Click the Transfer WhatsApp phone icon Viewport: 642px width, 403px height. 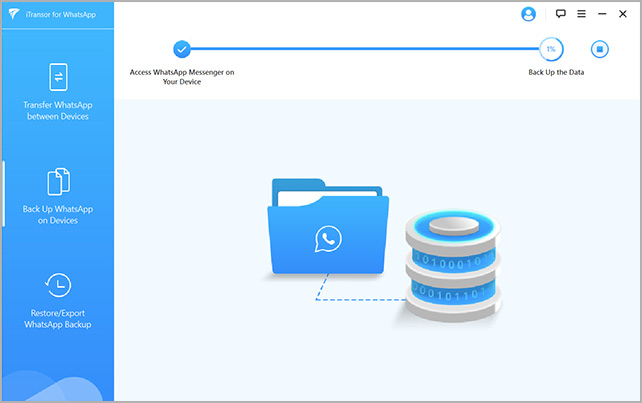tap(58, 77)
